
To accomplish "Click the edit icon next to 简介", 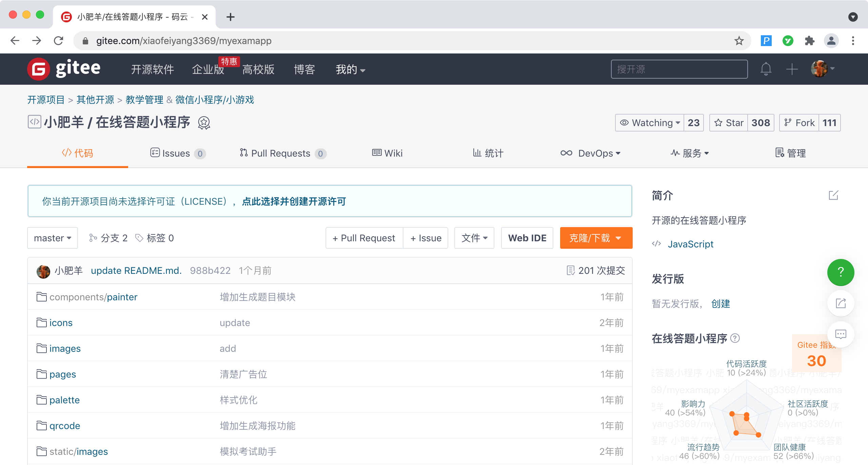I will 833,196.
